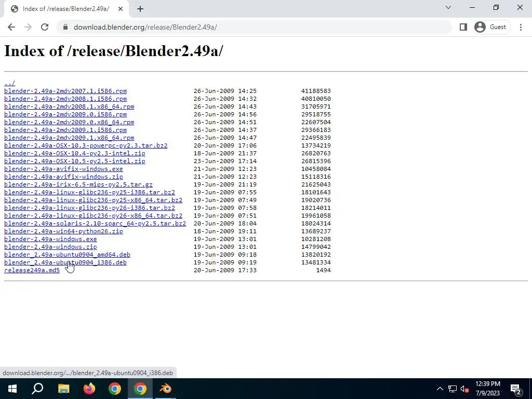
Task: Download blender-2.49a-win64-python26.zip
Action: (63, 231)
